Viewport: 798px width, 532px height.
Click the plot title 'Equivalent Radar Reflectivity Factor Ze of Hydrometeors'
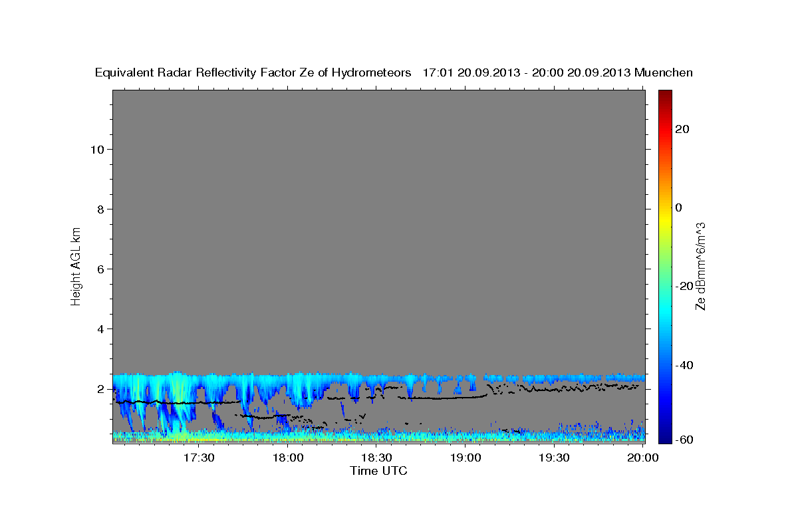253,73
